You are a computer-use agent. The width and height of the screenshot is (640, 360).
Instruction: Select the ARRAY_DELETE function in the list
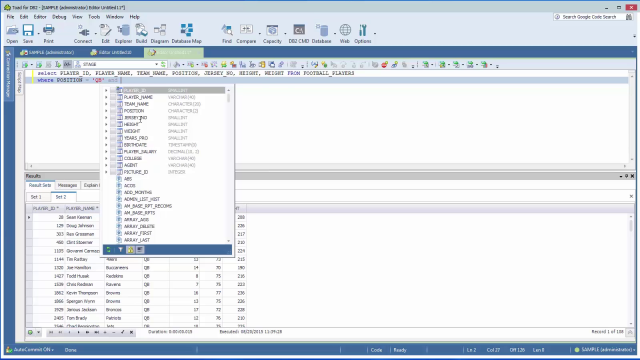[139, 227]
